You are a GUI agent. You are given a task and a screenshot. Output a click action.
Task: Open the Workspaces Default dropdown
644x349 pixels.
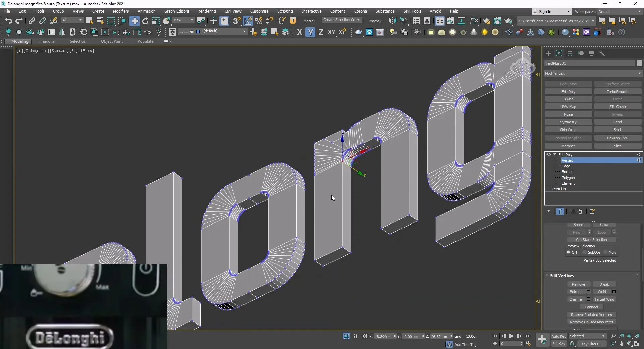pos(620,12)
